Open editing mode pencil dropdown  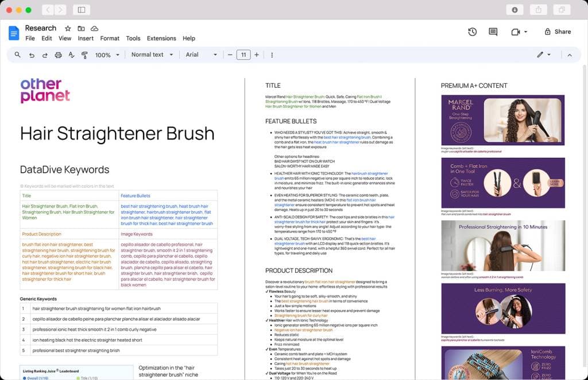tap(543, 55)
